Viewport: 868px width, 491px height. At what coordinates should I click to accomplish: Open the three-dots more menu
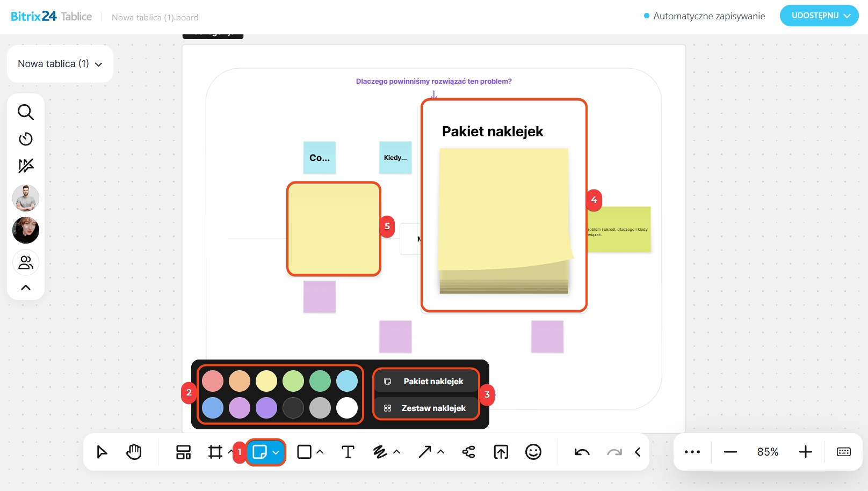tap(692, 452)
